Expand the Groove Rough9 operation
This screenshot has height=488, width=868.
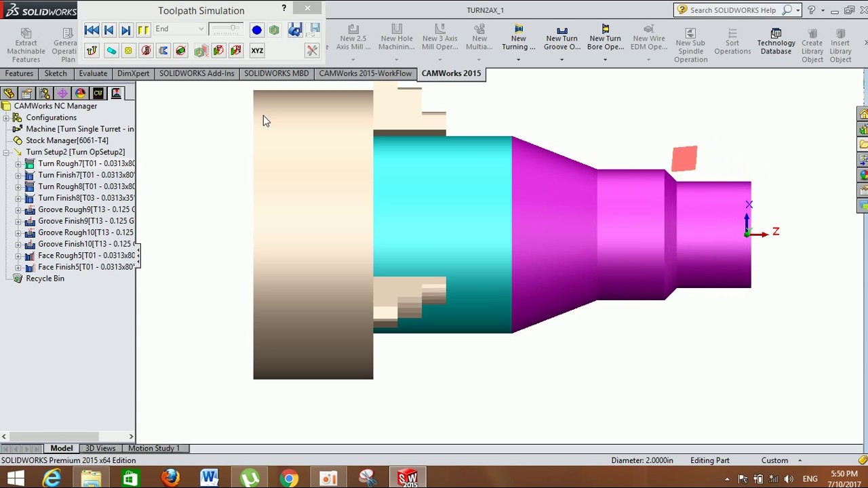click(18, 210)
